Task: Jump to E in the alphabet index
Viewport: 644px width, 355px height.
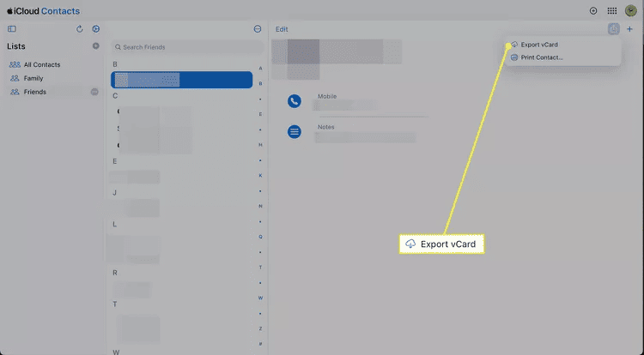Action: coord(260,114)
